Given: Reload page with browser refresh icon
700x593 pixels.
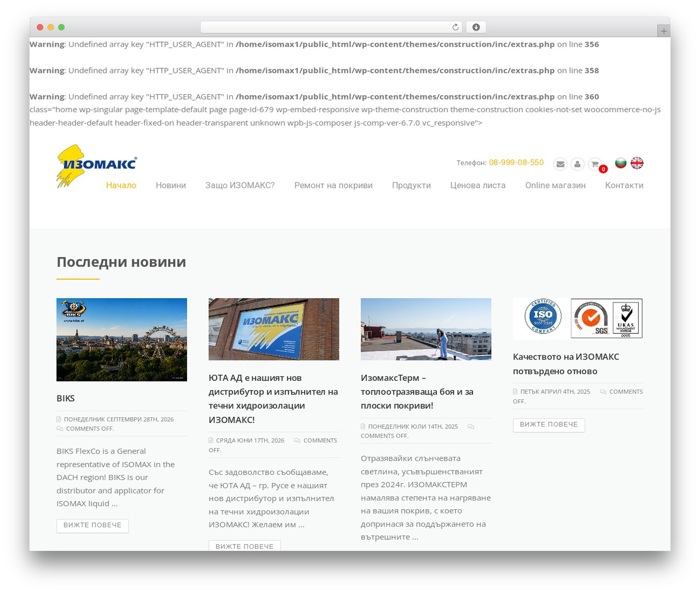Looking at the screenshot, I should [456, 27].
